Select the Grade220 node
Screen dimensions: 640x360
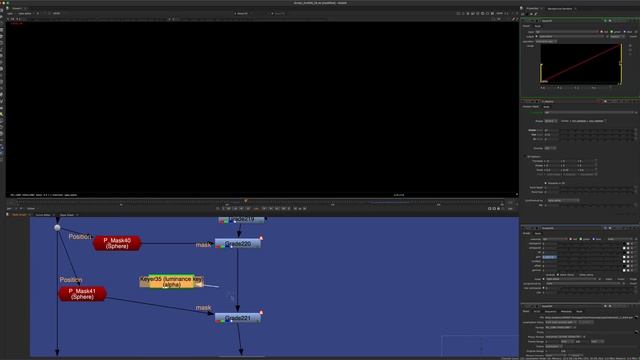(x=238, y=244)
